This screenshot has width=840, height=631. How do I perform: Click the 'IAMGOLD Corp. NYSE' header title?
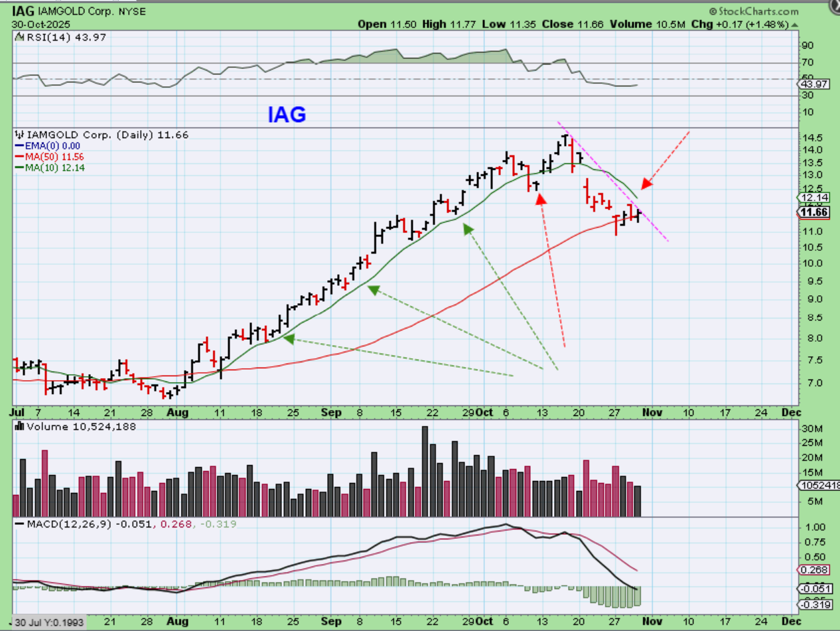[x=91, y=11]
